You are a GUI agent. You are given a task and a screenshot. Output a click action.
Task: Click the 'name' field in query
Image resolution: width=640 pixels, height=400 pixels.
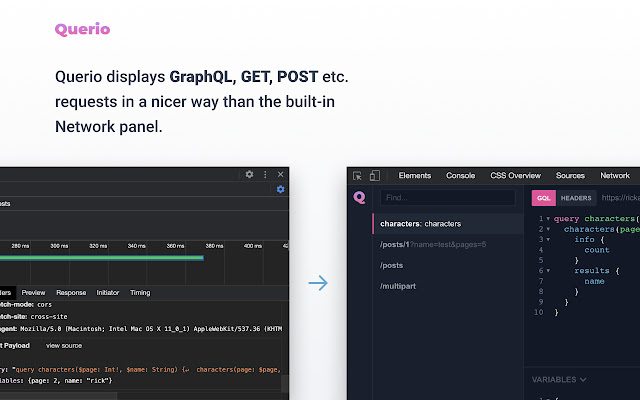[594, 281]
